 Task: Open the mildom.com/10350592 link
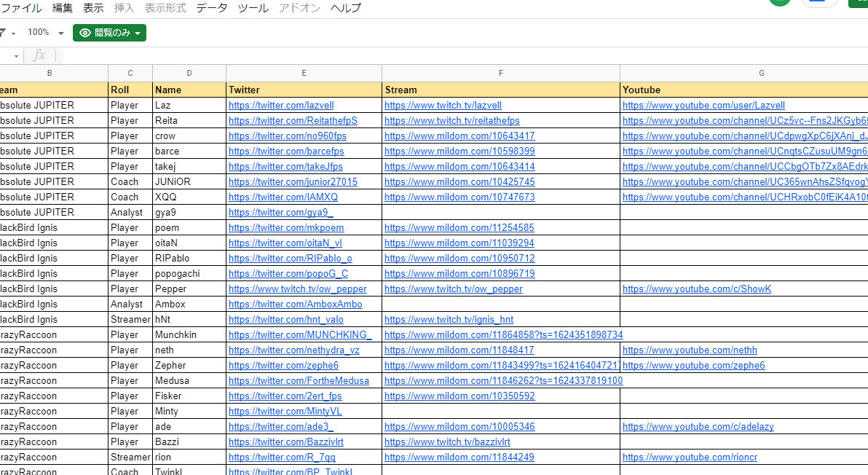pos(459,396)
